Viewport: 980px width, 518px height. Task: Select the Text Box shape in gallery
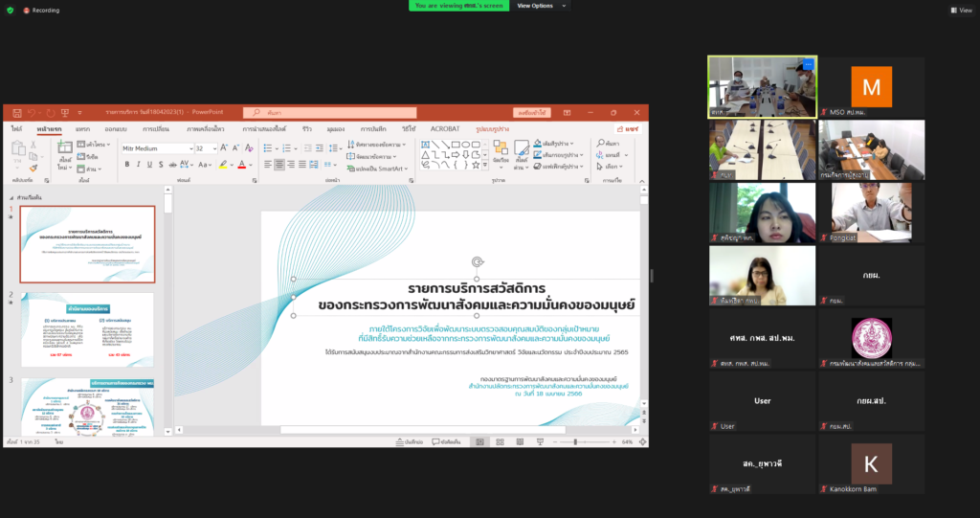coord(425,145)
